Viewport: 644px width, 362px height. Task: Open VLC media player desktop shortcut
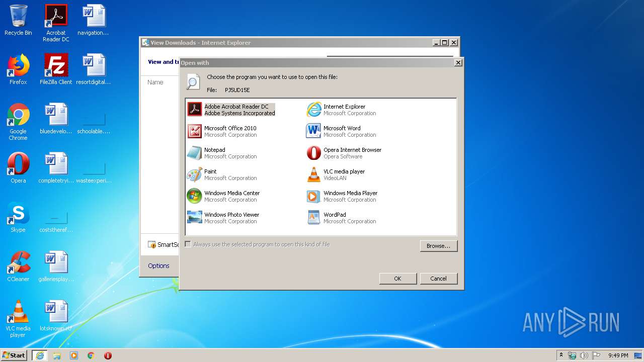click(x=18, y=319)
